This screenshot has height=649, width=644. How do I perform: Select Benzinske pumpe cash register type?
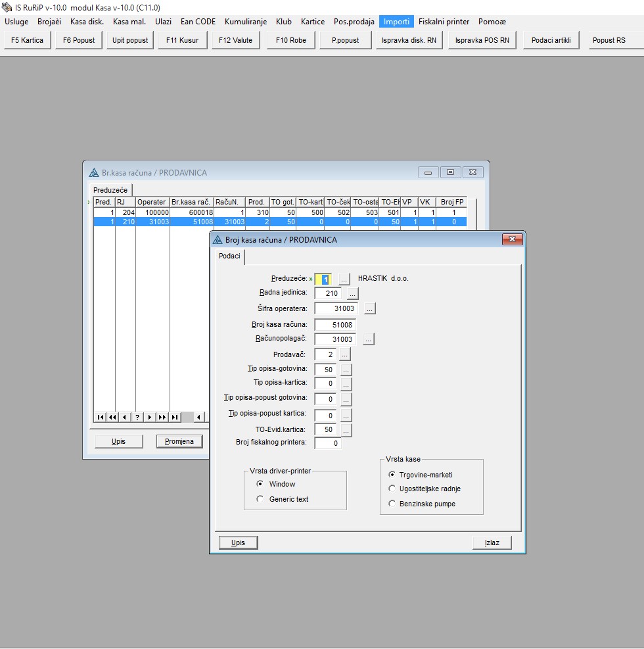click(392, 504)
